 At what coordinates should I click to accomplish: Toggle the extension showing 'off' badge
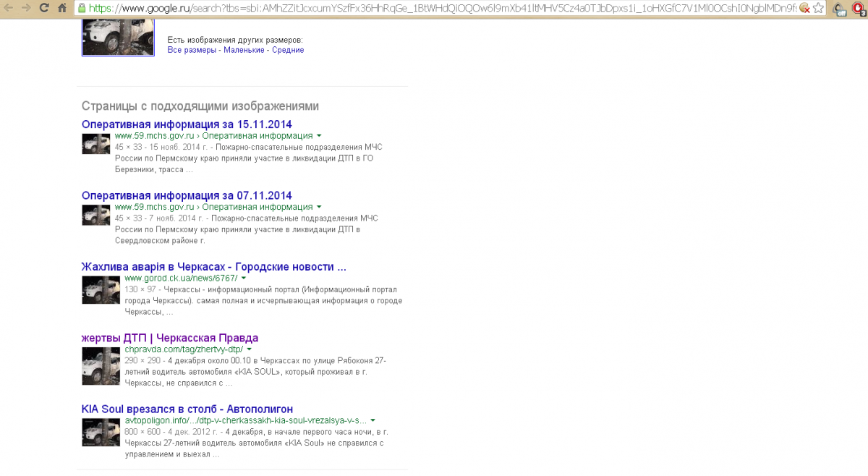tap(839, 9)
